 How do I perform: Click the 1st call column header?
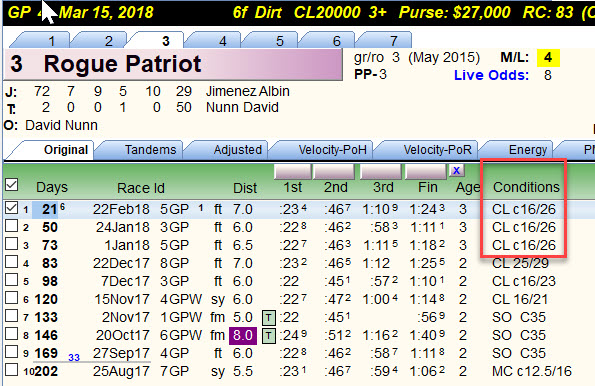293,187
